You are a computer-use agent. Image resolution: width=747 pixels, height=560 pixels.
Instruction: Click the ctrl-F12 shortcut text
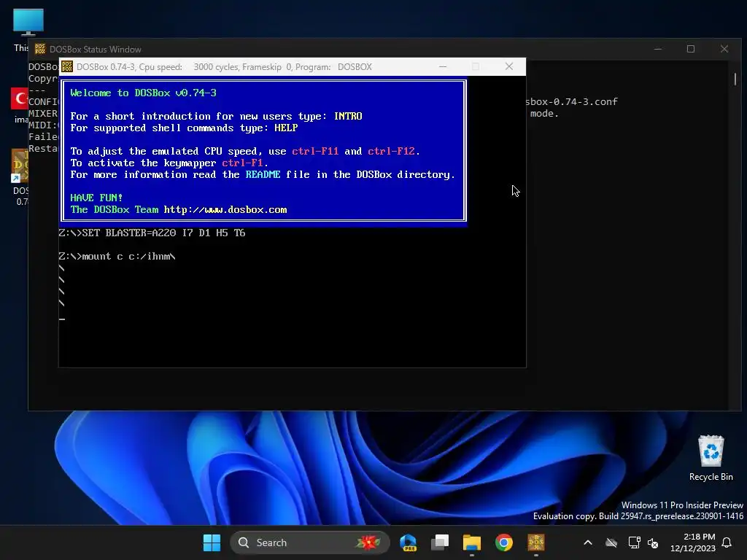coord(391,152)
